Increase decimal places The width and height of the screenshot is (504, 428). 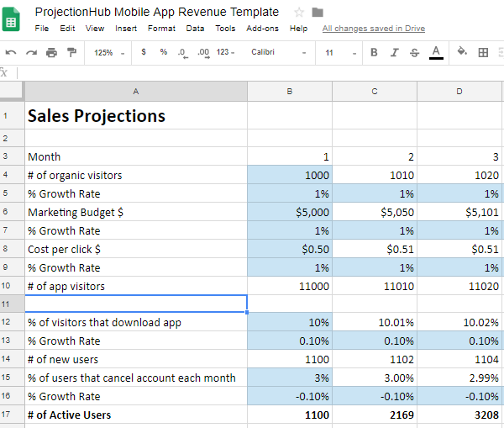point(203,53)
